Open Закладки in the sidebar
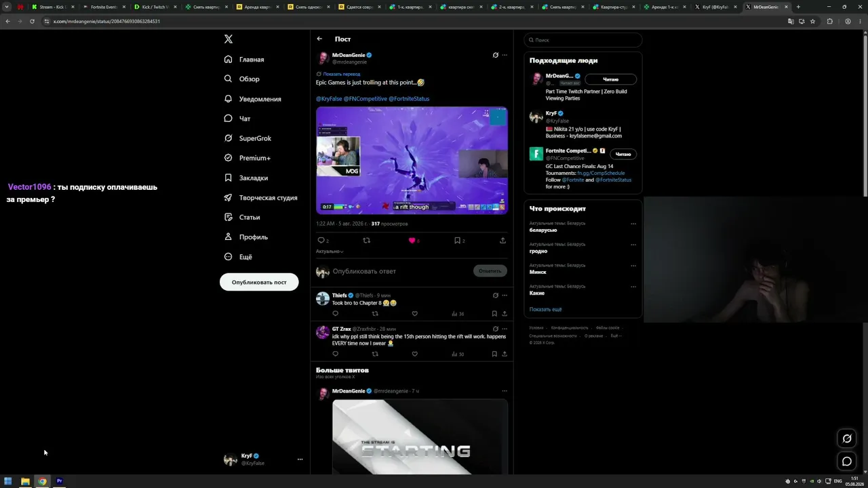The height and width of the screenshot is (488, 868). tap(245, 178)
